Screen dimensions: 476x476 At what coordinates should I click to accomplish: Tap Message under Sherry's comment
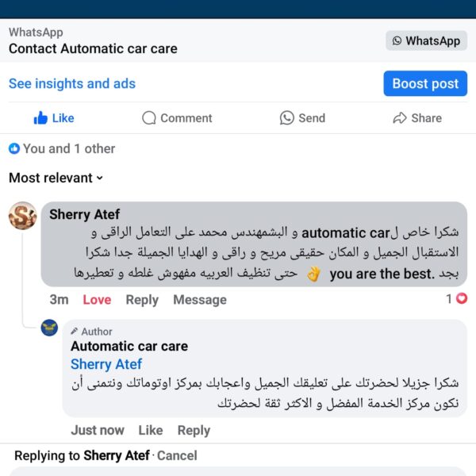click(200, 300)
